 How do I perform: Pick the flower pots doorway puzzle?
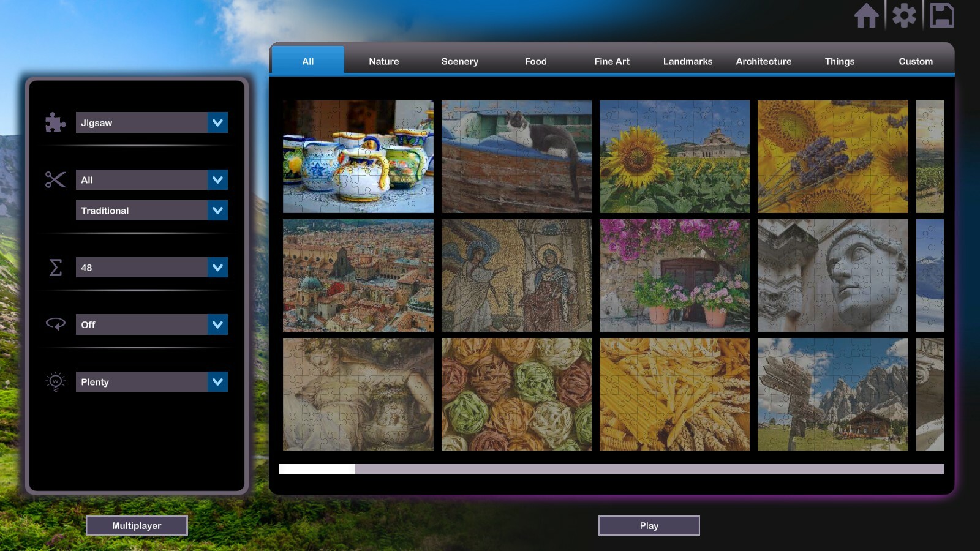click(674, 275)
